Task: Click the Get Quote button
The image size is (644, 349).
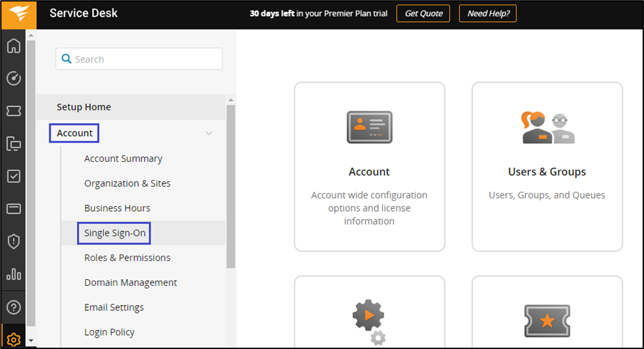Action: (423, 14)
